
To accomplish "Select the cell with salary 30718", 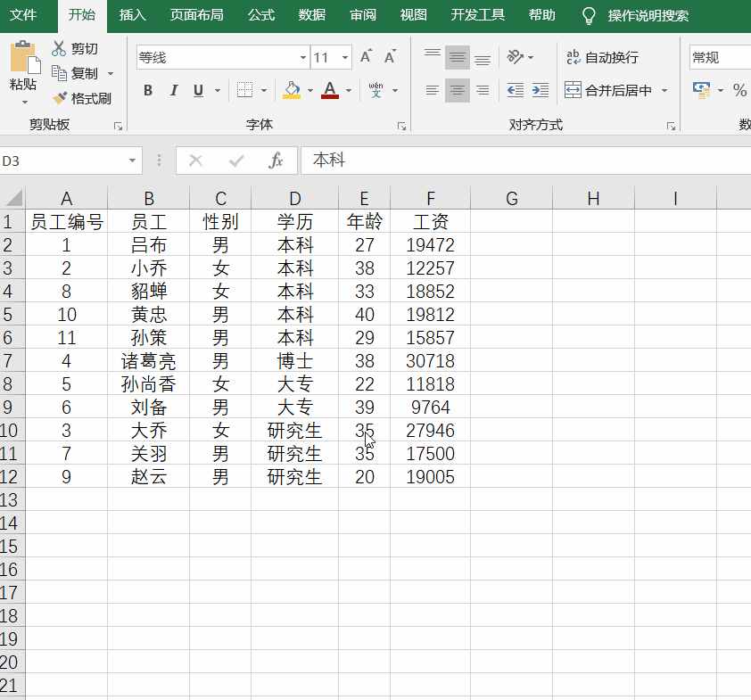I will click(x=430, y=360).
